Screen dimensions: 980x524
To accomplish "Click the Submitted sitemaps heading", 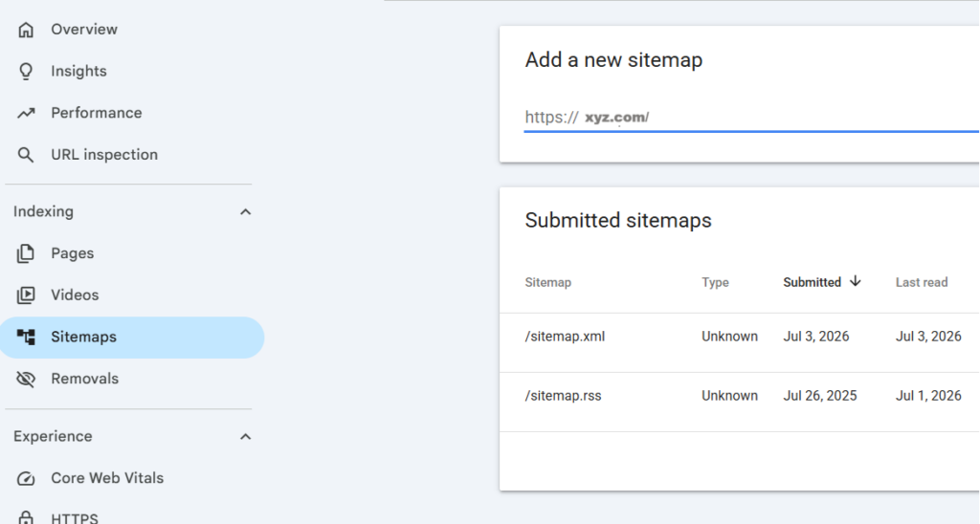I will coord(618,221).
